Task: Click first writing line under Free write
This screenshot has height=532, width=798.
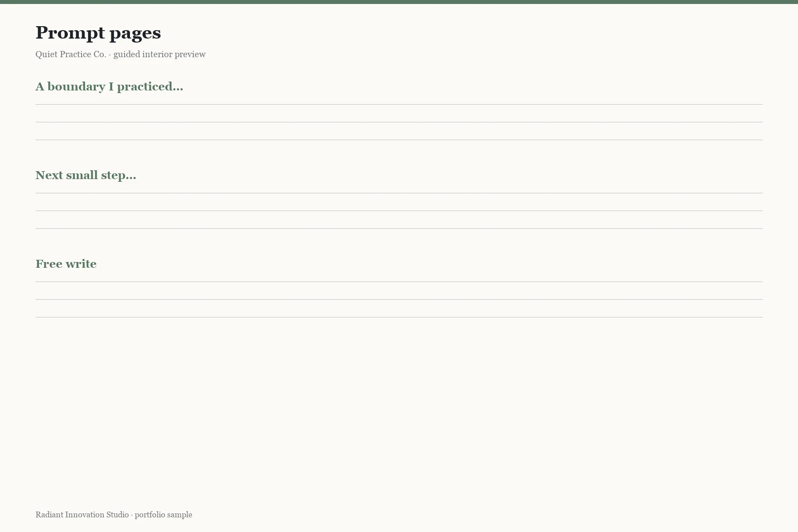Action: point(399,282)
